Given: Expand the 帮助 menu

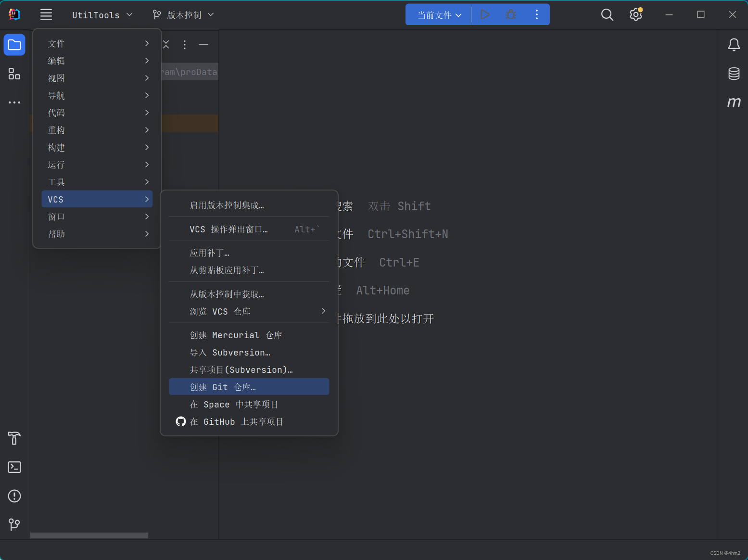Looking at the screenshot, I should click(97, 234).
